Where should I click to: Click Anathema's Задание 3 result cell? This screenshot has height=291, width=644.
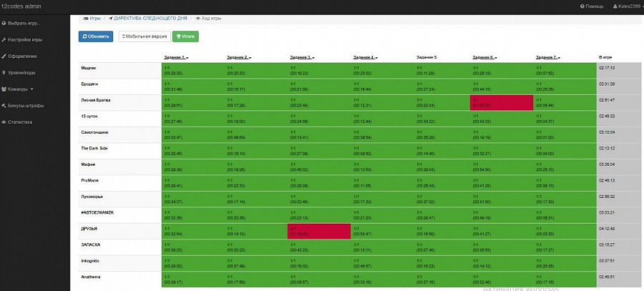pyautogui.click(x=318, y=280)
